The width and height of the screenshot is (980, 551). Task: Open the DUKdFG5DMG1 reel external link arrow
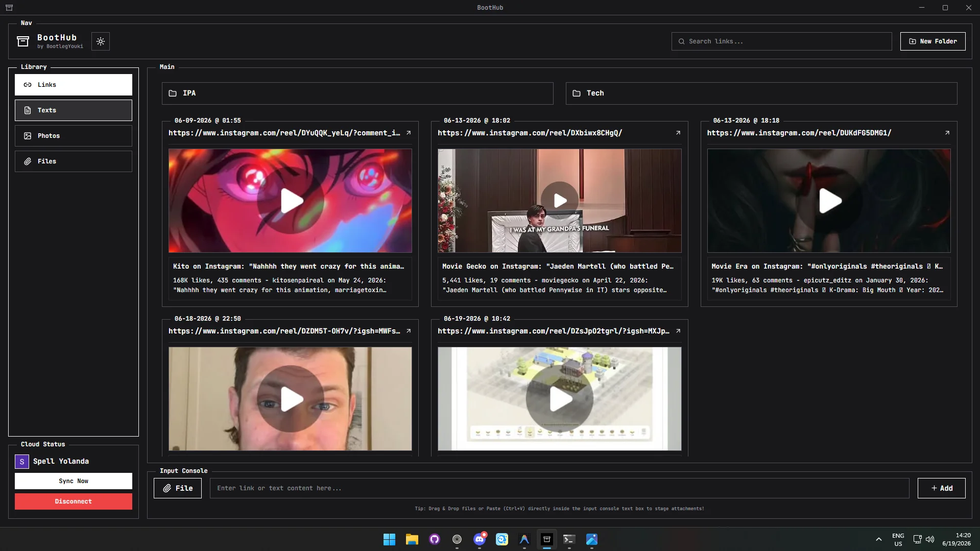click(x=947, y=133)
